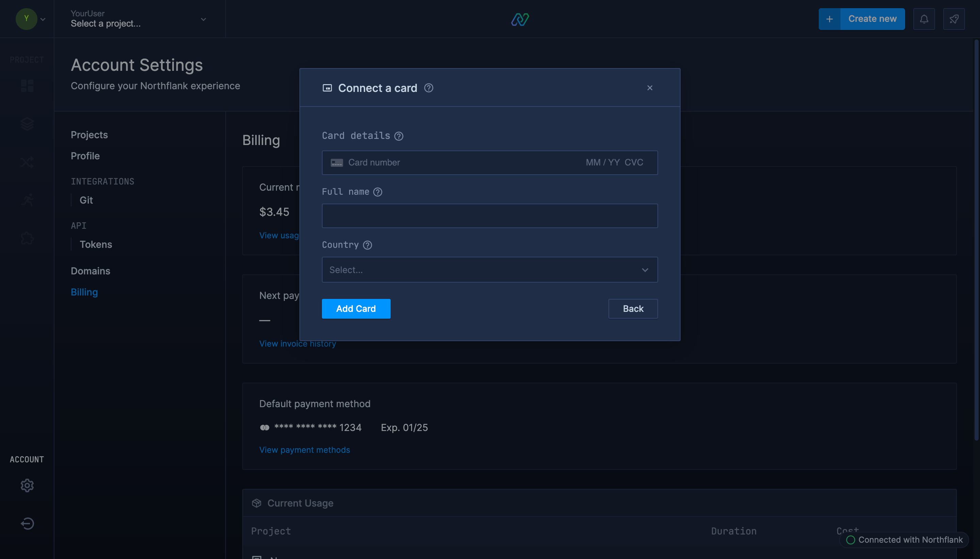Click the Create new button
The height and width of the screenshot is (559, 980).
point(872,19)
